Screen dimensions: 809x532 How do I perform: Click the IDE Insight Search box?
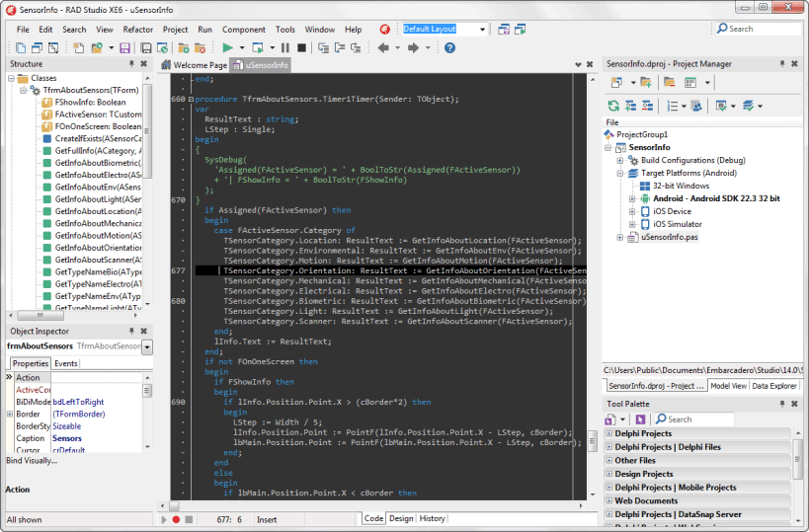(x=759, y=29)
